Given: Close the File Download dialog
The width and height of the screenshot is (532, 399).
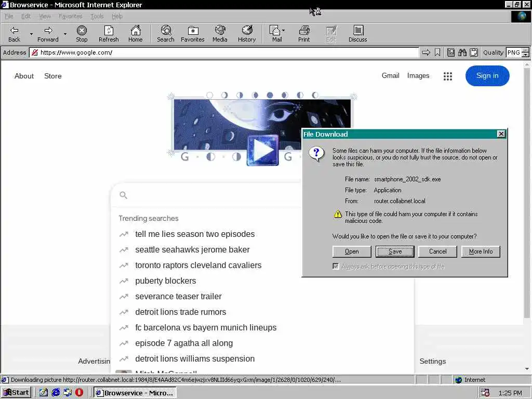Looking at the screenshot, I should (501, 134).
